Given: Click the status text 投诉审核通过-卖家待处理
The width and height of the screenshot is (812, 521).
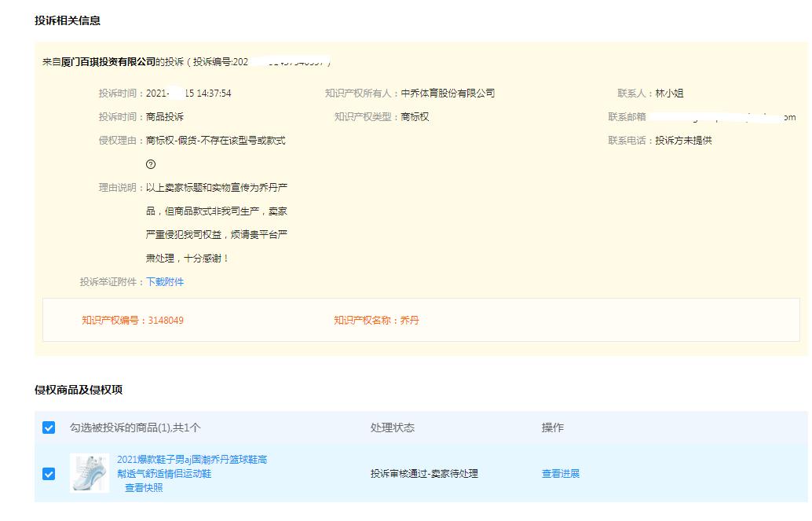Looking at the screenshot, I should coord(424,474).
